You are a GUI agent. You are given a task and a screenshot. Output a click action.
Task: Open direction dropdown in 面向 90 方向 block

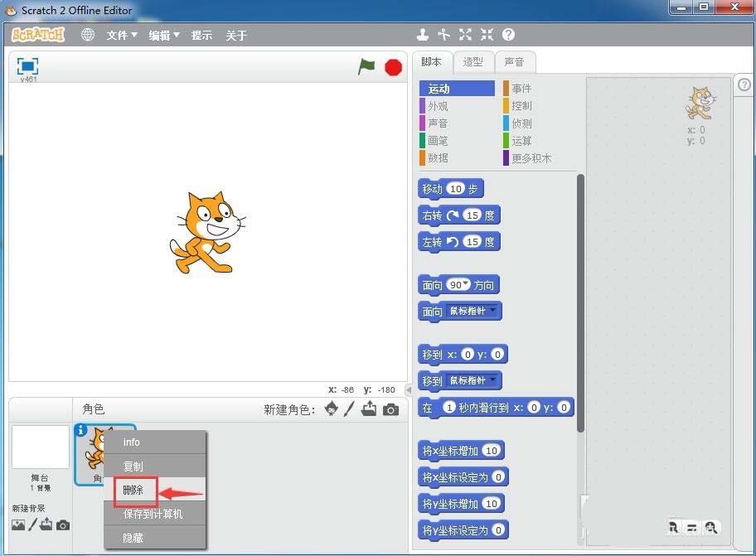click(x=466, y=283)
